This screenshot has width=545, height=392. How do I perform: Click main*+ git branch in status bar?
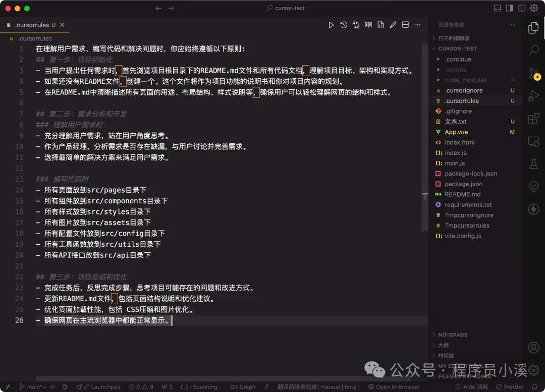33,387
